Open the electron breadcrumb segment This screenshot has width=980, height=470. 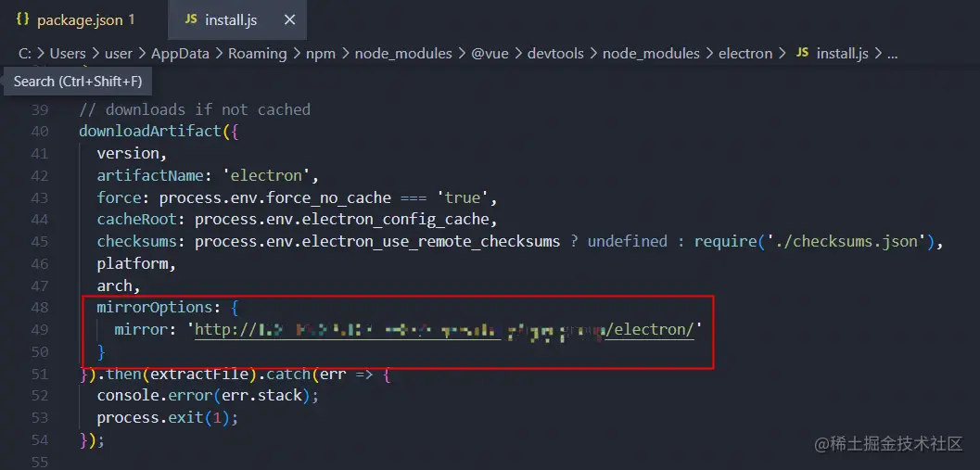point(745,54)
